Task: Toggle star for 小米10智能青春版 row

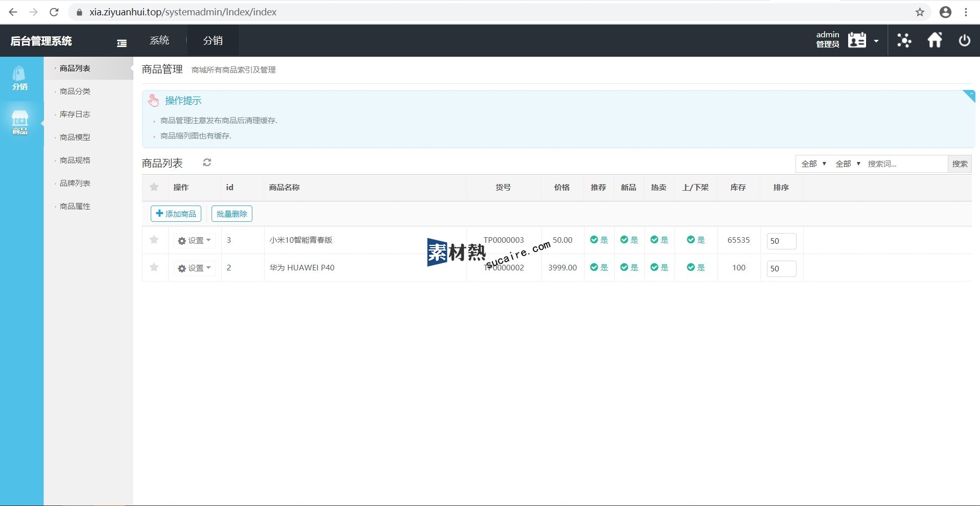Action: pyautogui.click(x=154, y=240)
